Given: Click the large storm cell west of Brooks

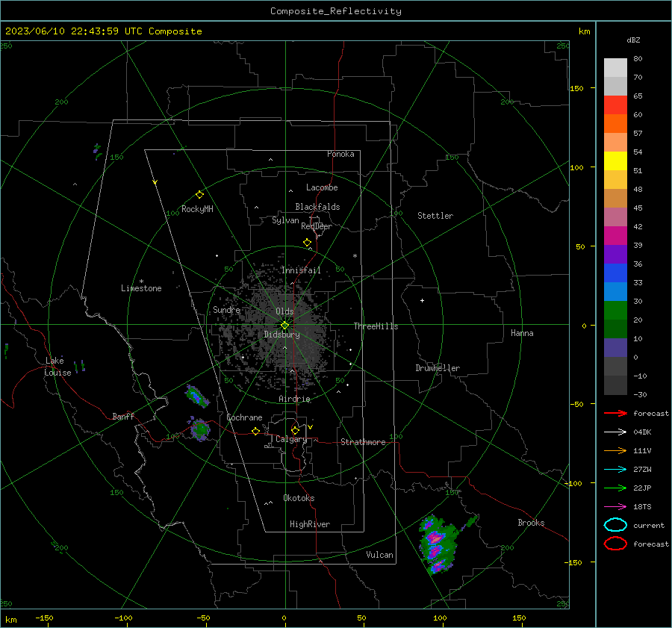Looking at the screenshot, I should coord(438,545).
